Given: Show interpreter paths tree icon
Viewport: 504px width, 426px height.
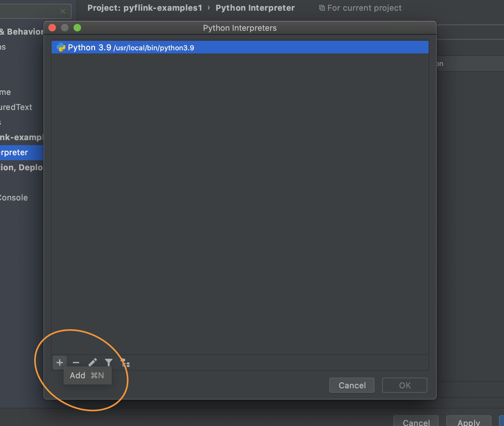Looking at the screenshot, I should [x=125, y=363].
